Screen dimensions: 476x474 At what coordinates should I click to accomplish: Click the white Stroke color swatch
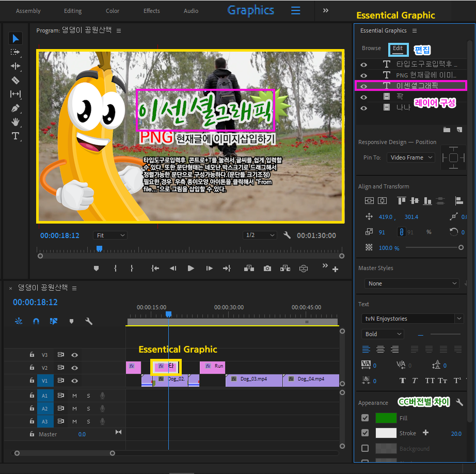386,433
